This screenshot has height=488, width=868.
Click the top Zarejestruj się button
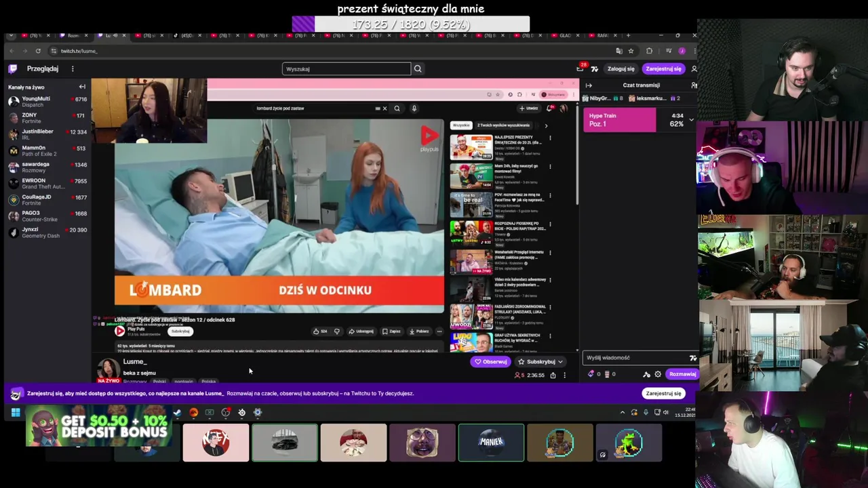point(663,68)
